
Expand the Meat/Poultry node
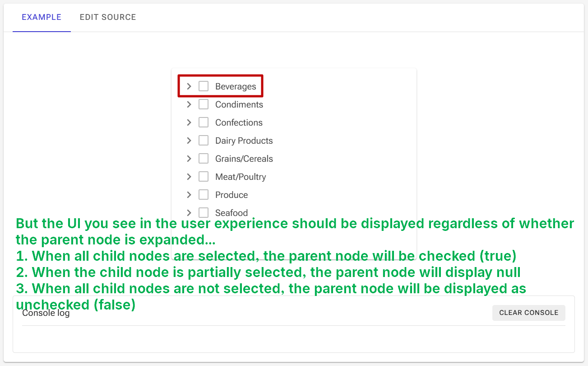189,177
